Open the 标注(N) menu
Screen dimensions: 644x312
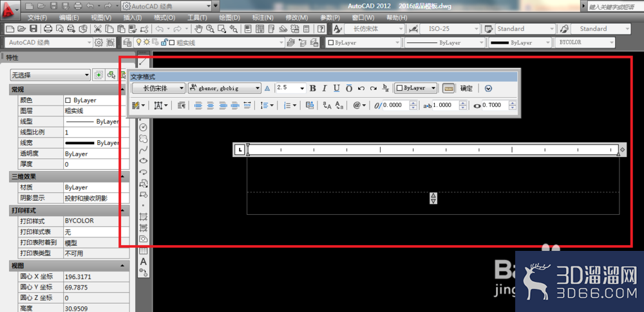(263, 17)
